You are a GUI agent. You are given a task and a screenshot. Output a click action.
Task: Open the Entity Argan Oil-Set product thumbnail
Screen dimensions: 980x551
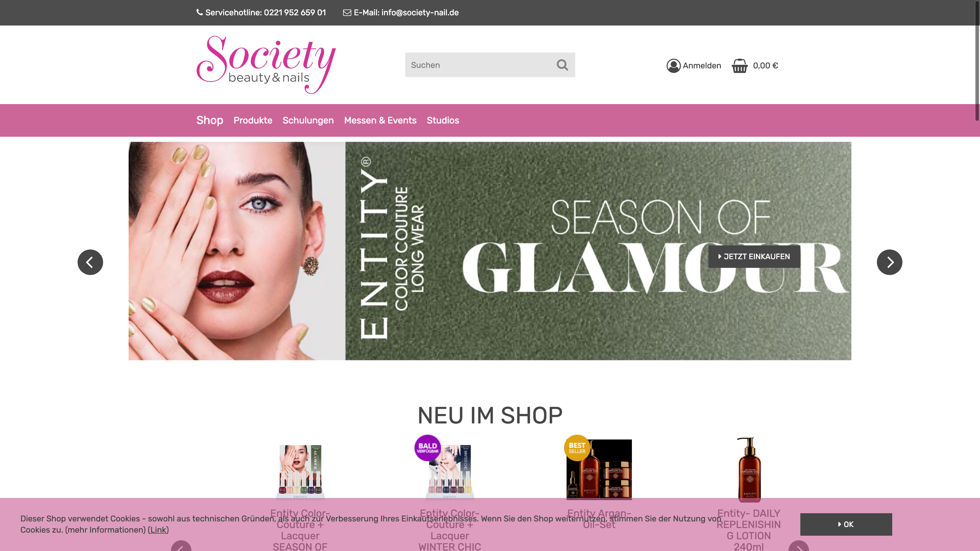[599, 469]
